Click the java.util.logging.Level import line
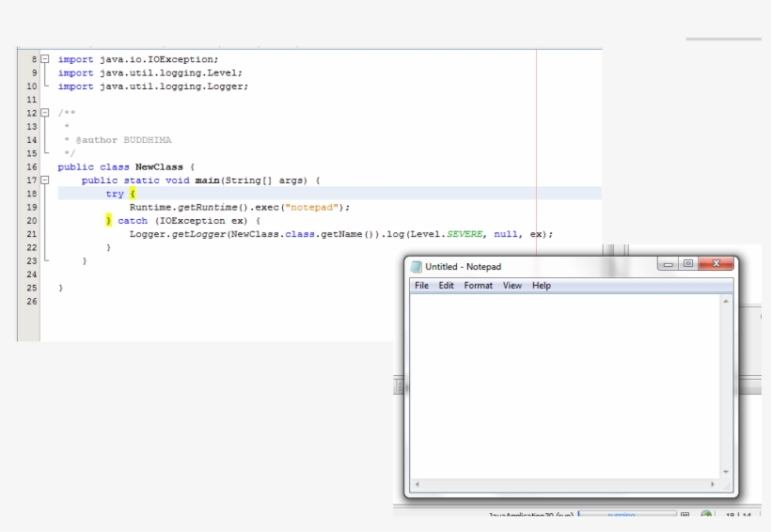771x532 pixels. pos(150,72)
